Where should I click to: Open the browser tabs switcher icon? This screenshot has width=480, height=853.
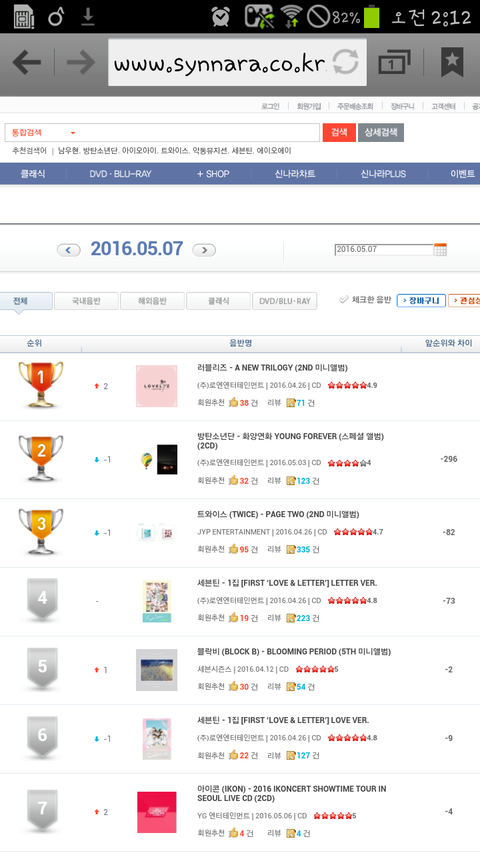point(394,62)
